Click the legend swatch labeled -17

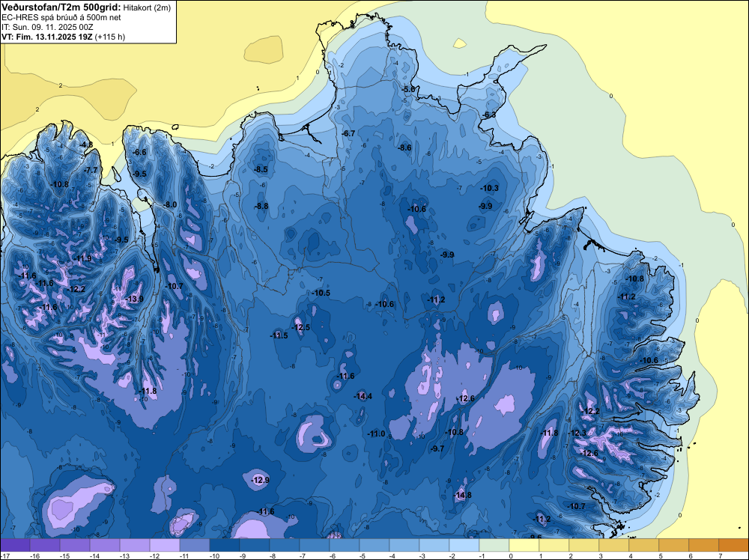point(15,545)
